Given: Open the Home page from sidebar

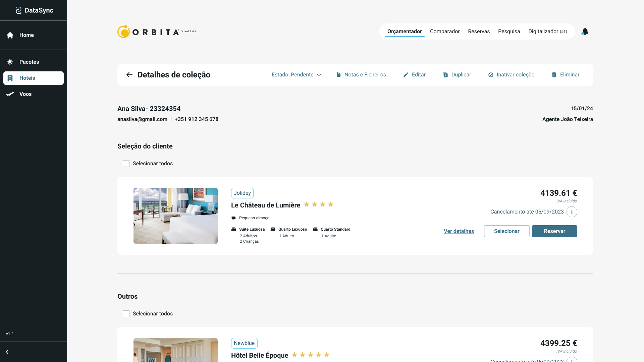Looking at the screenshot, I should tap(26, 35).
